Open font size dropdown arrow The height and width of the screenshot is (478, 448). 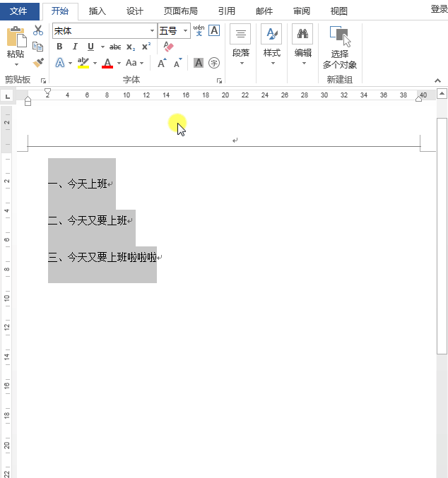coord(185,31)
